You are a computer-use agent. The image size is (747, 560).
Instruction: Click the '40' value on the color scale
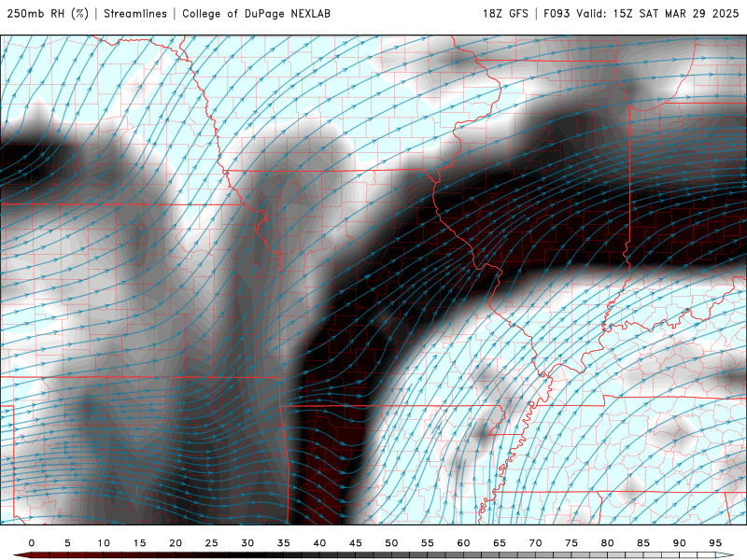(319, 543)
